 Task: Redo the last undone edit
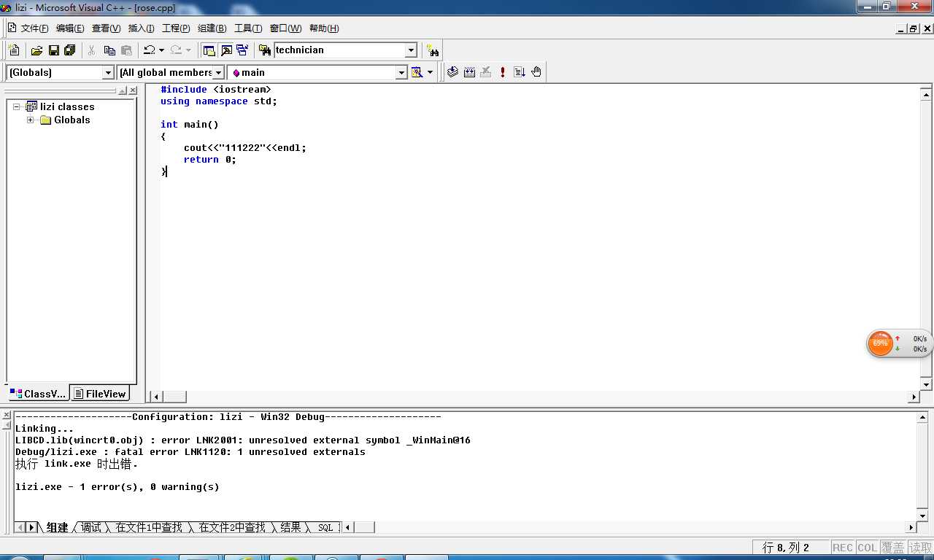click(x=176, y=50)
